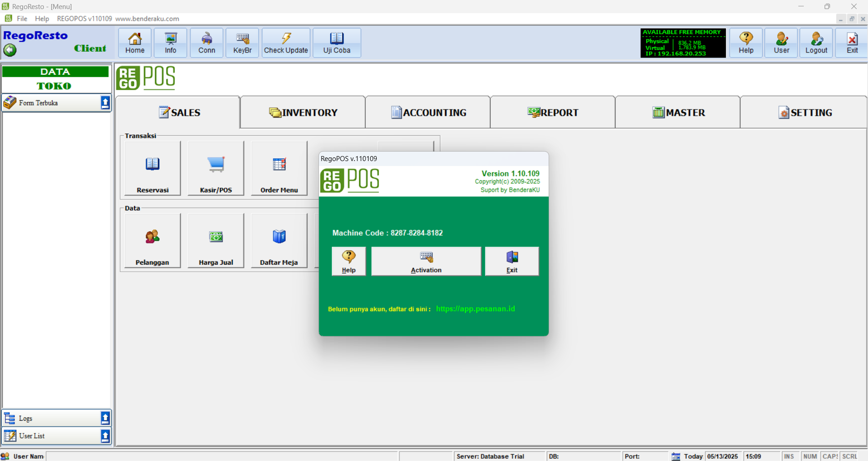Screen dimensions: 868x461
Task: Click the green back arrow under RegoResto
Action: pyautogui.click(x=10, y=50)
